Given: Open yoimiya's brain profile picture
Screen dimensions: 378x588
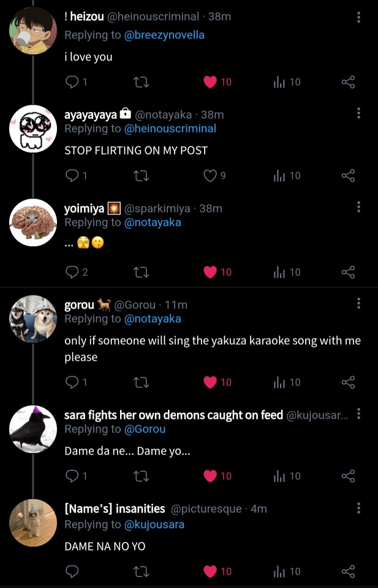Looking at the screenshot, I should 33,222.
